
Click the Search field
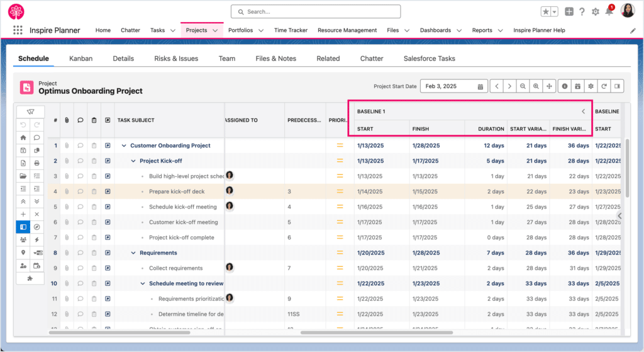[x=316, y=11]
